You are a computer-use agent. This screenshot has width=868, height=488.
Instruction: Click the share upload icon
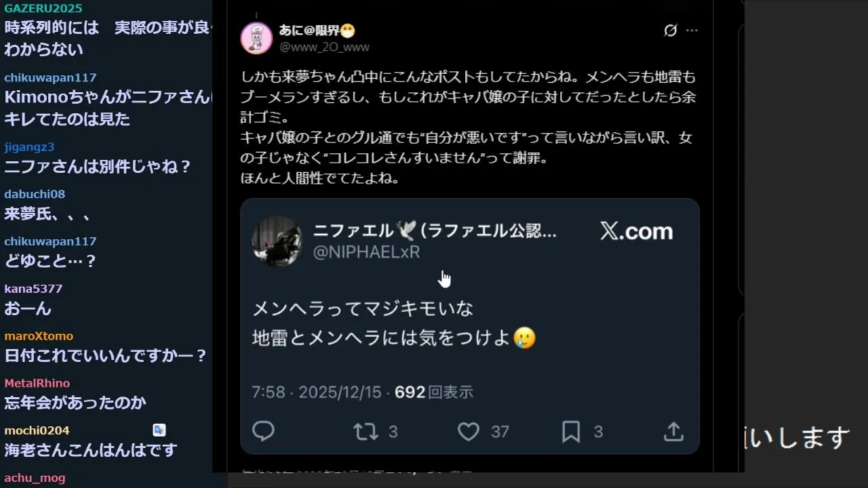pos(673,431)
